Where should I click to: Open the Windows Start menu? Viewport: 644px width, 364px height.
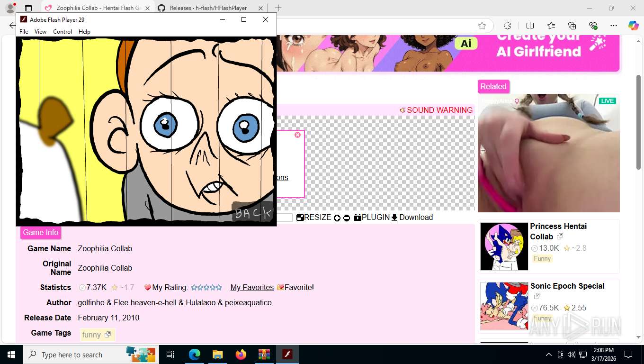[11, 355]
